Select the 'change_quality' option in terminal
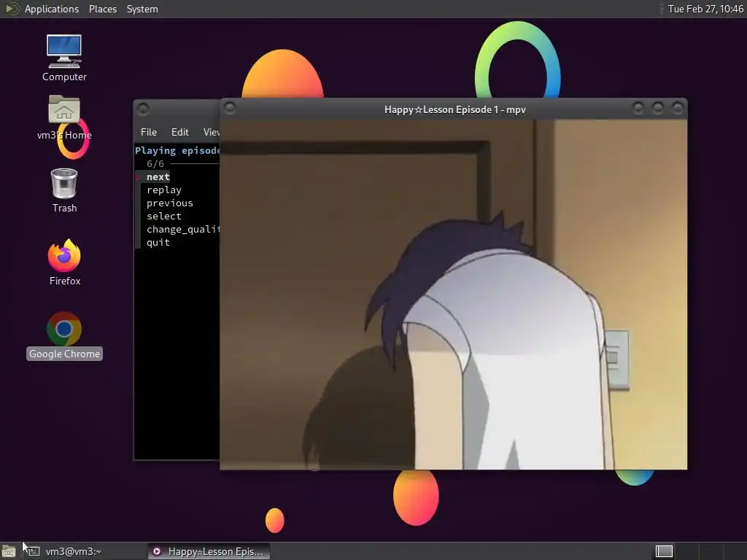The height and width of the screenshot is (560, 747). (x=183, y=229)
